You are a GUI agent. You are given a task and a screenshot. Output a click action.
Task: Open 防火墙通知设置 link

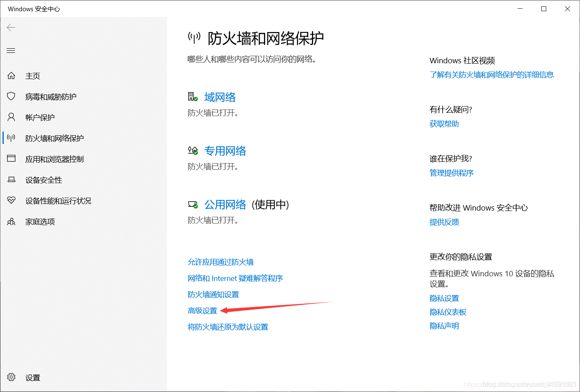tap(213, 295)
